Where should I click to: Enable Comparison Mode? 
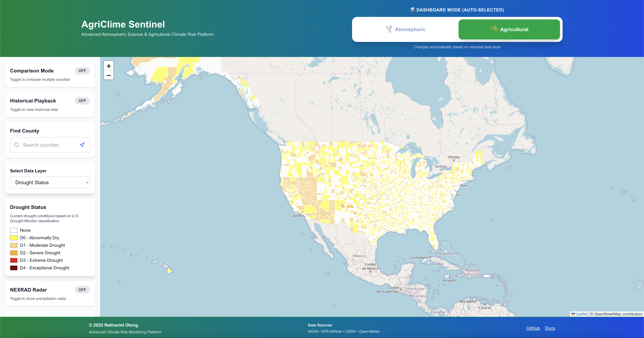tap(82, 71)
